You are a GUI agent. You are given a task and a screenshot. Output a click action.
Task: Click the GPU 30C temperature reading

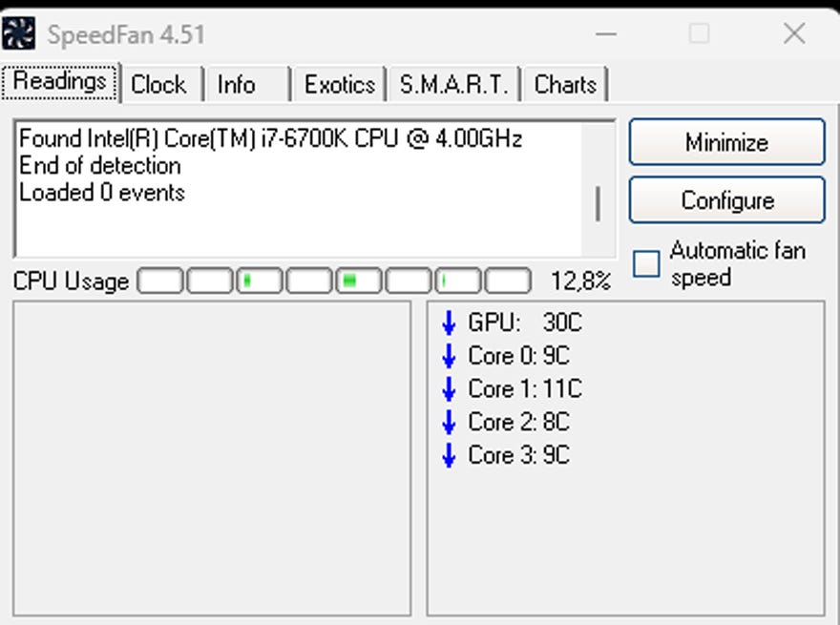click(524, 323)
